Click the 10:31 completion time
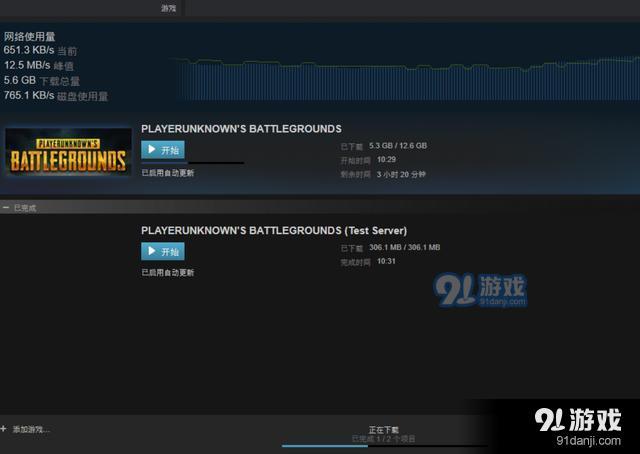This screenshot has width=640, height=454. [x=386, y=261]
